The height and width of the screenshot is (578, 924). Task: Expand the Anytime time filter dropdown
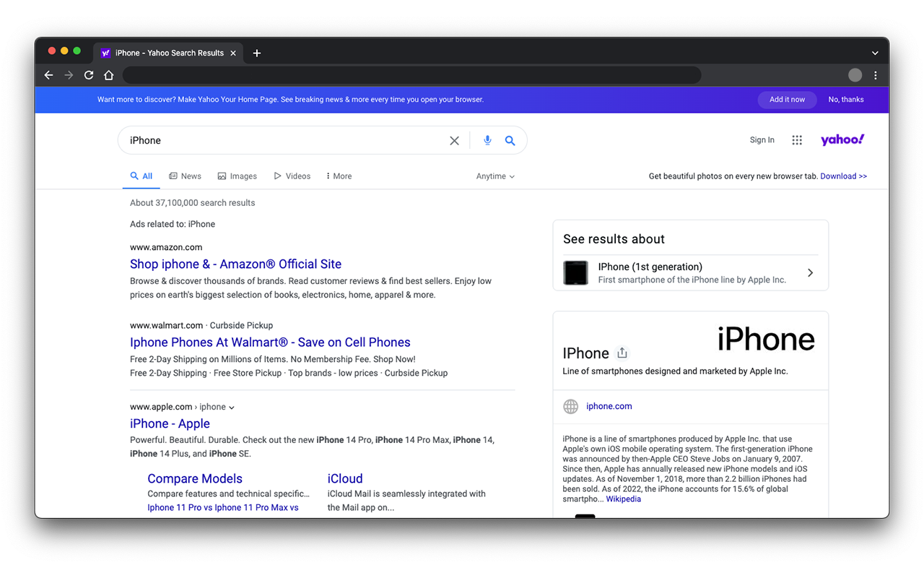click(495, 176)
